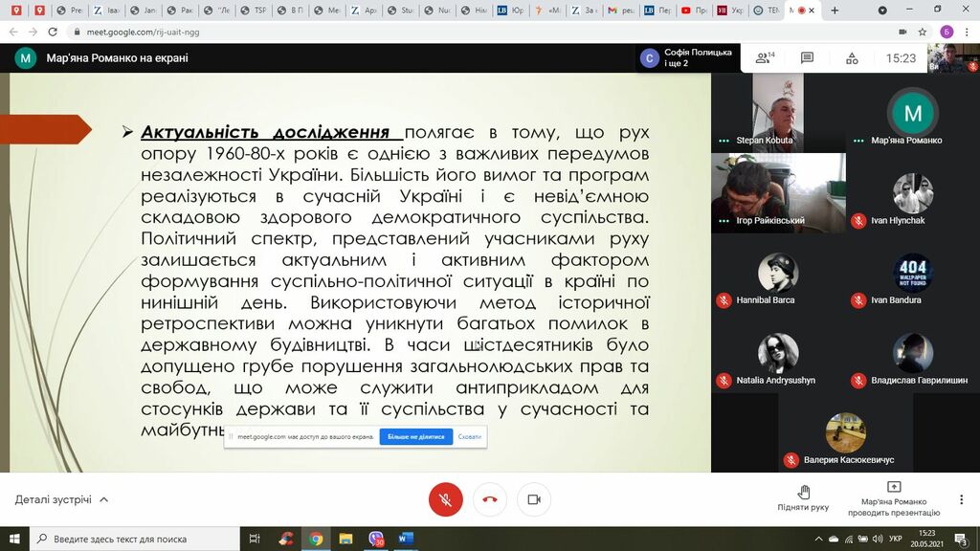Click the Сховати link
980x551 pixels.
[470, 436]
